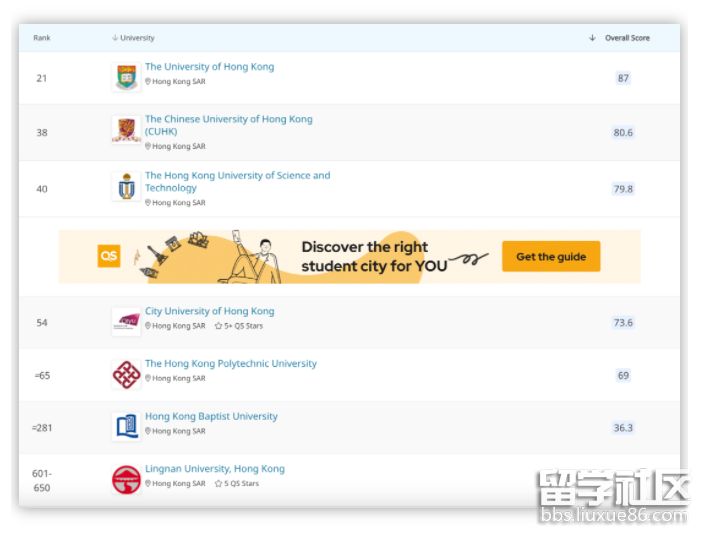The width and height of the screenshot is (704, 537).
Task: Open The University of Hong Kong link
Action: click(x=209, y=67)
